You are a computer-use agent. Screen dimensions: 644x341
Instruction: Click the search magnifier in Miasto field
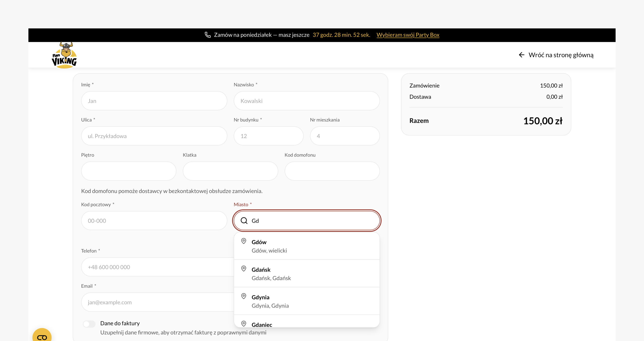pos(244,220)
